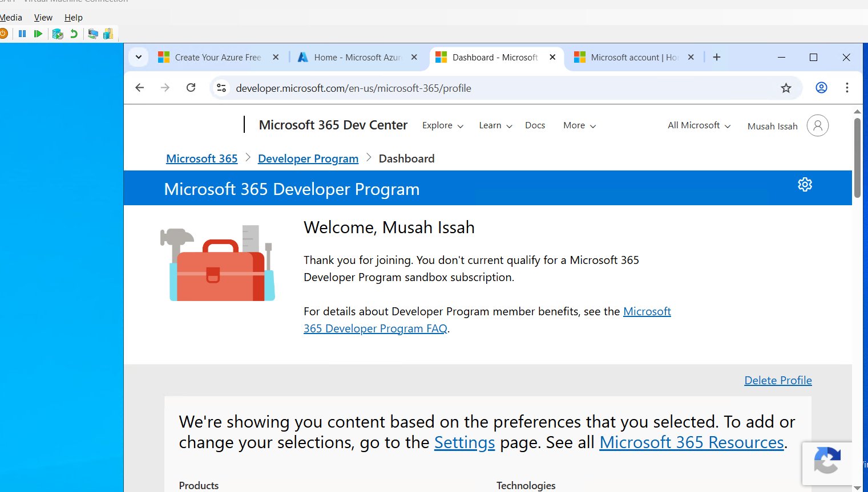
Task: Go back to the previous page
Action: tap(140, 88)
